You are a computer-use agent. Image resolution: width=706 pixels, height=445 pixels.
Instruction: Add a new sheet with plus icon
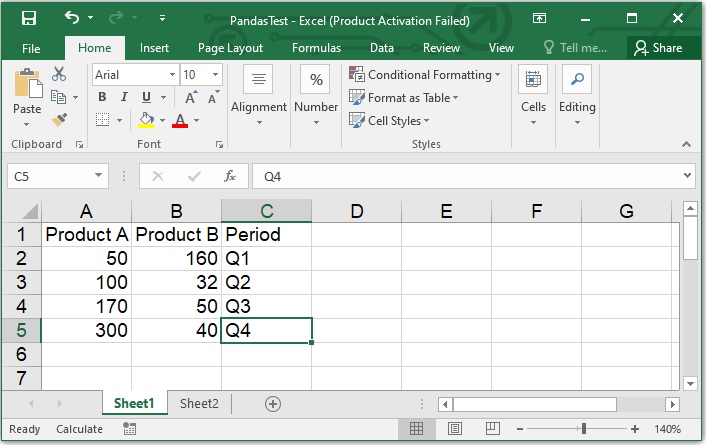pyautogui.click(x=272, y=404)
